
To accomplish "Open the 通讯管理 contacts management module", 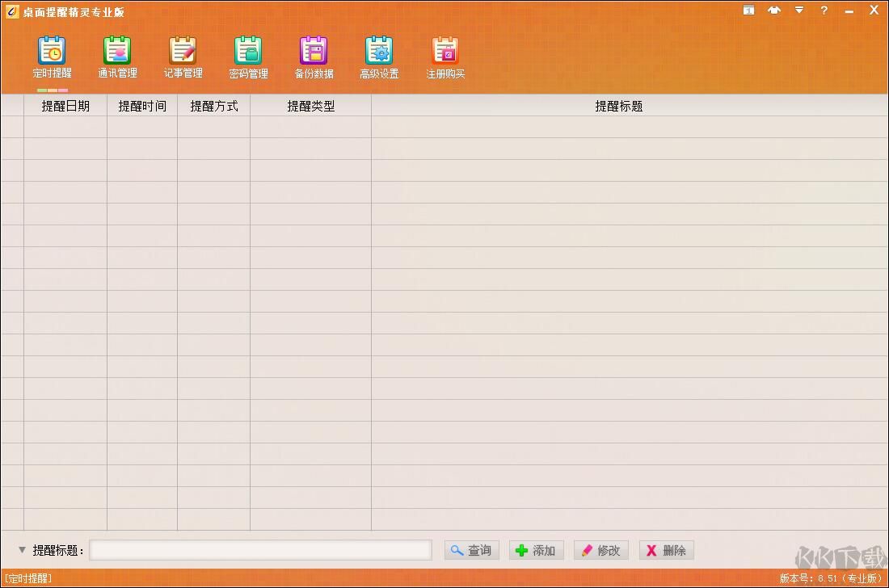I will 117,57.
